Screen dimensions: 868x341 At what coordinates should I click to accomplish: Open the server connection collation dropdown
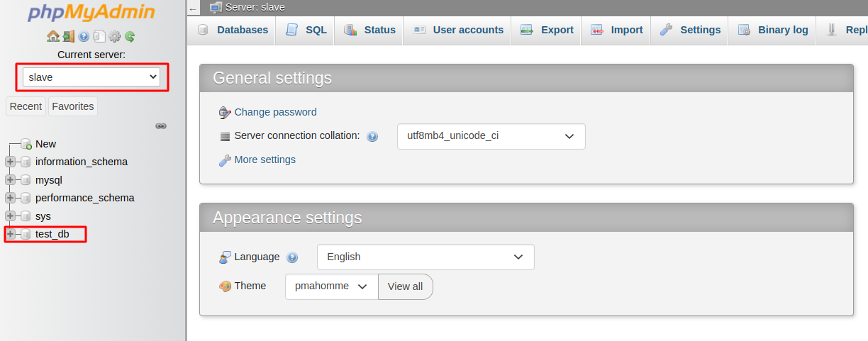pyautogui.click(x=491, y=136)
